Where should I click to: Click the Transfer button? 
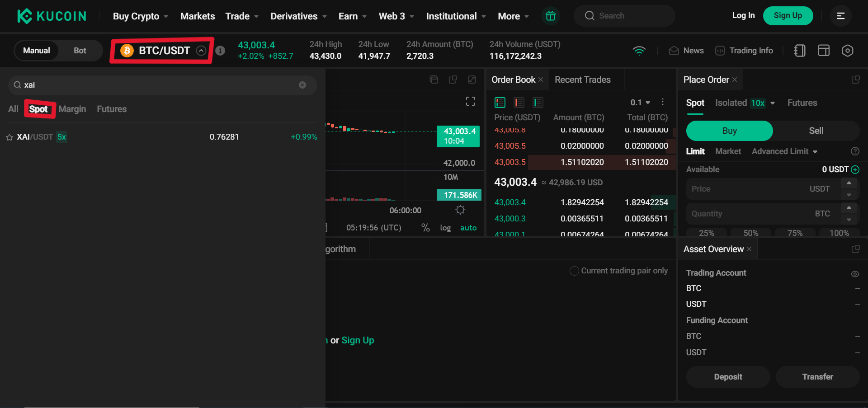(x=817, y=376)
